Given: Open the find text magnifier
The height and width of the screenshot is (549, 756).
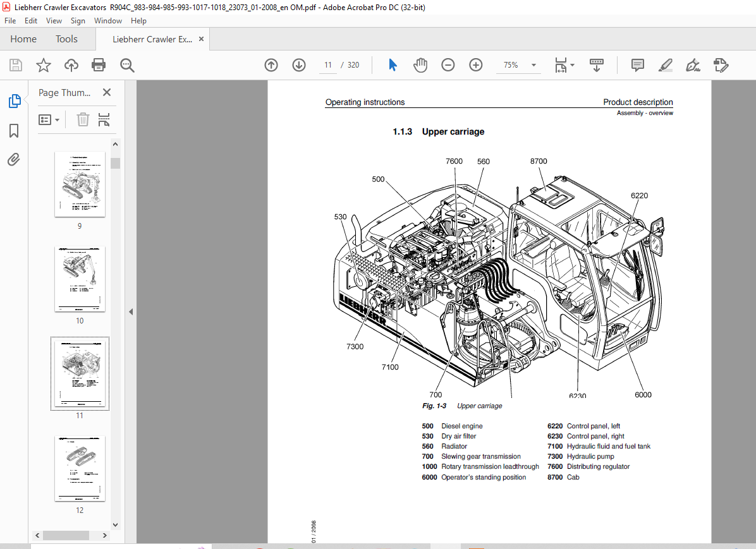Looking at the screenshot, I should coord(127,65).
